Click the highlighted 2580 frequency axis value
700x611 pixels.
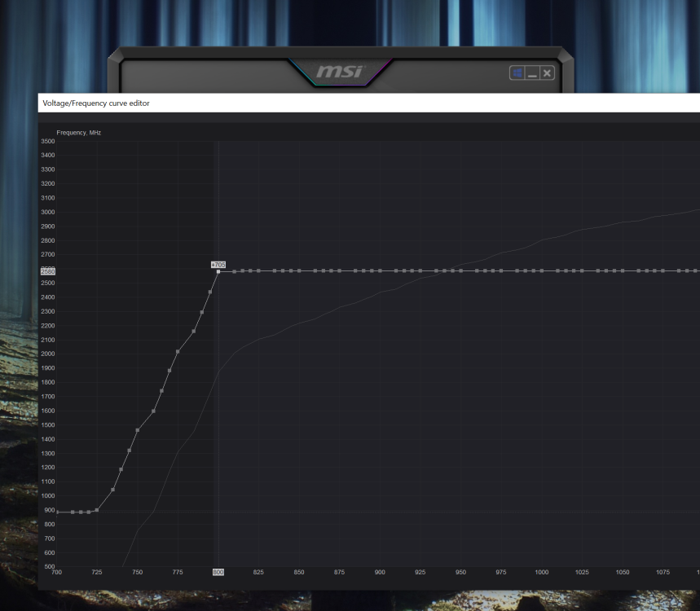pos(48,271)
